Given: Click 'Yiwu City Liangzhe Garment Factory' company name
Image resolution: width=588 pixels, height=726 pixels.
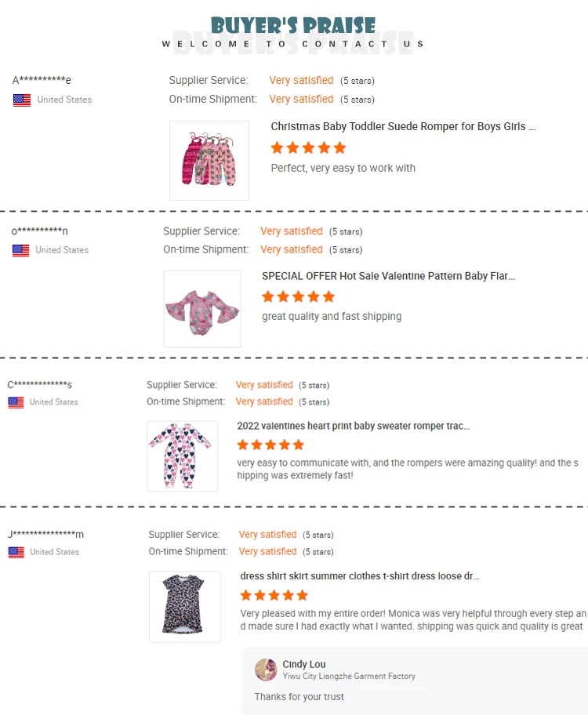Looking at the screenshot, I should coord(349,676).
